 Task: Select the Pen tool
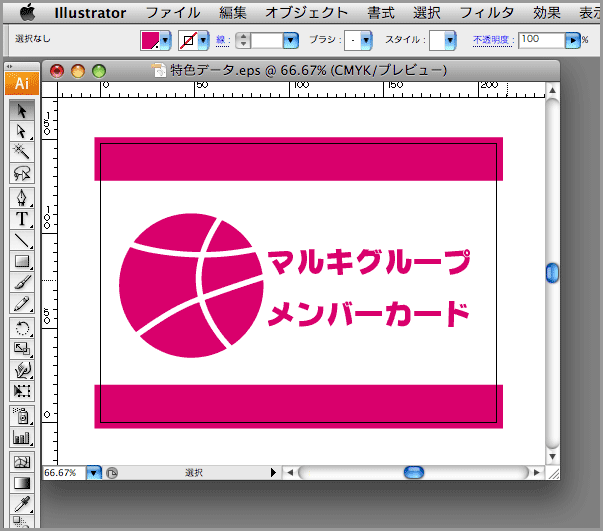tap(22, 196)
